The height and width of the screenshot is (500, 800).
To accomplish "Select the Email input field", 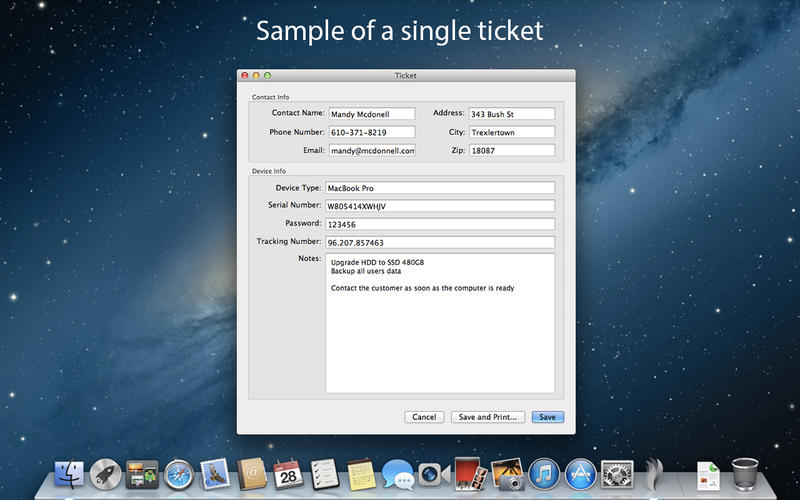I will pyautogui.click(x=371, y=151).
